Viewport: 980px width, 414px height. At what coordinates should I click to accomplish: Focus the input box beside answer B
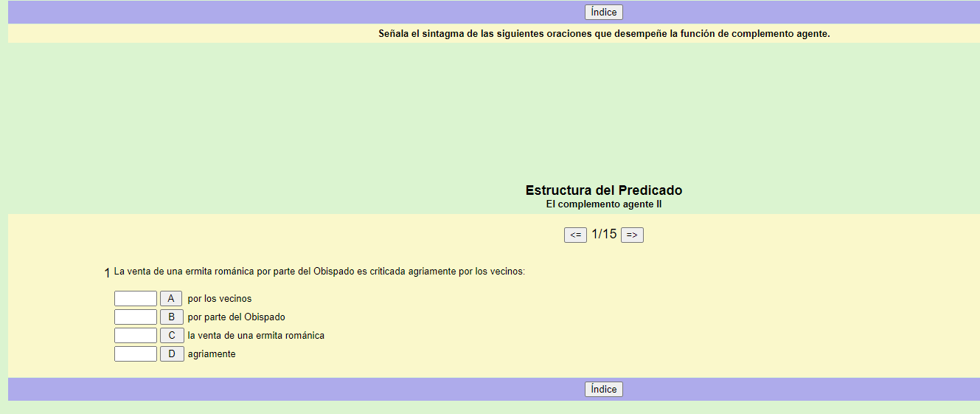tap(136, 317)
